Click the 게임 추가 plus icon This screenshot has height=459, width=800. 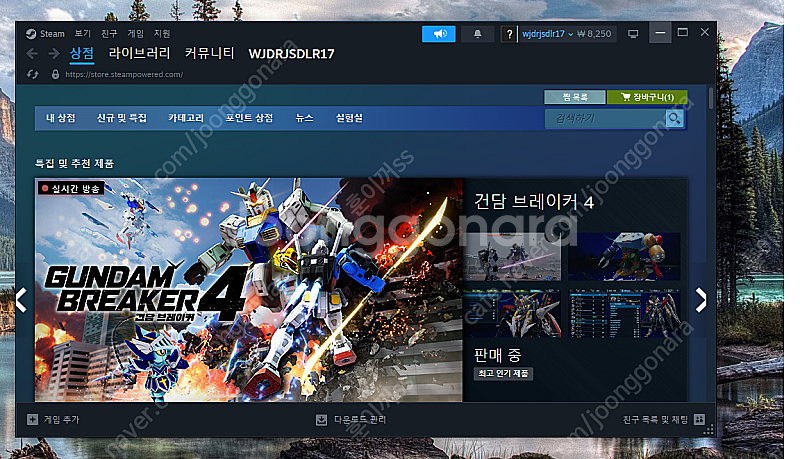point(32,420)
